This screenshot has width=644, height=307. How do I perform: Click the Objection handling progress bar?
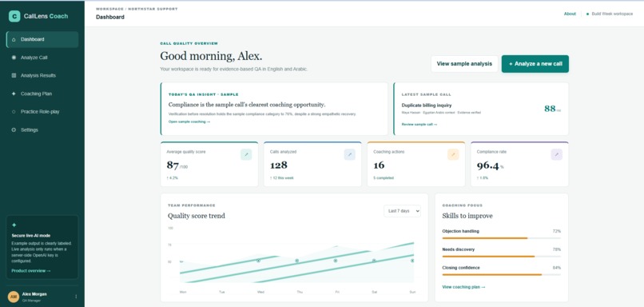[502, 238]
